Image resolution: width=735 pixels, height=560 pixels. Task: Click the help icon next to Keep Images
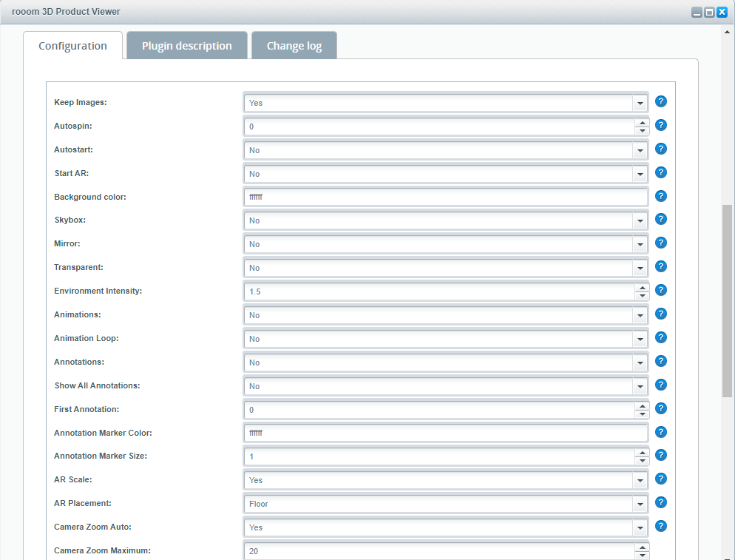661,101
